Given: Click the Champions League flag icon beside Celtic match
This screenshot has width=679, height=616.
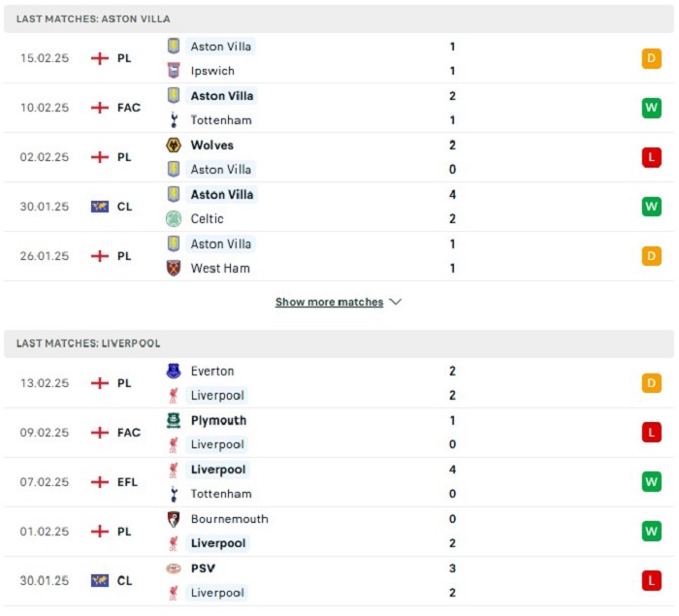Looking at the screenshot, I should click(100, 207).
